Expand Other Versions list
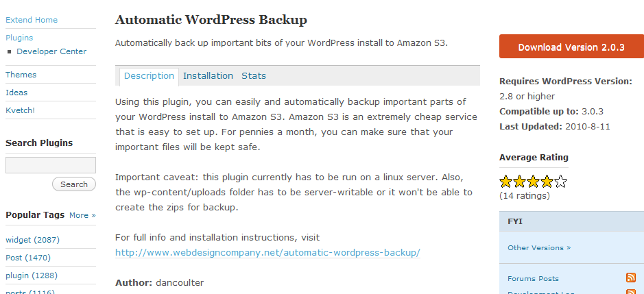The image size is (644, 294). 539,247
